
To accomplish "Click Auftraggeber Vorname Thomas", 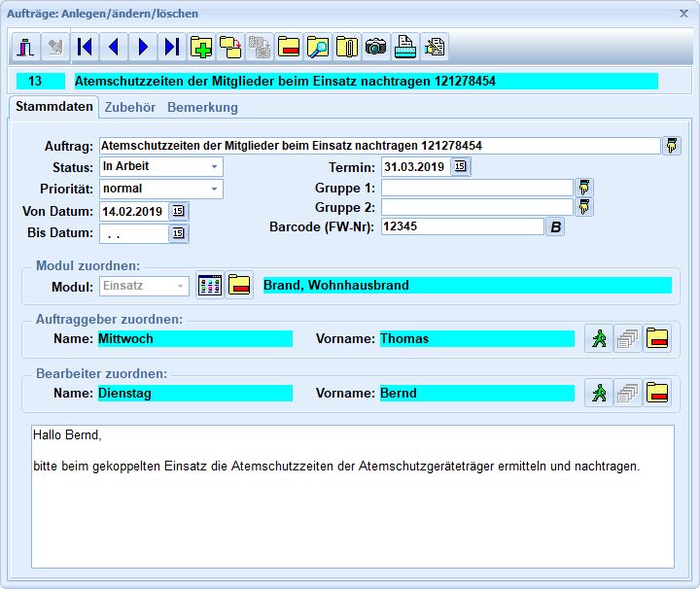I will tap(477, 338).
